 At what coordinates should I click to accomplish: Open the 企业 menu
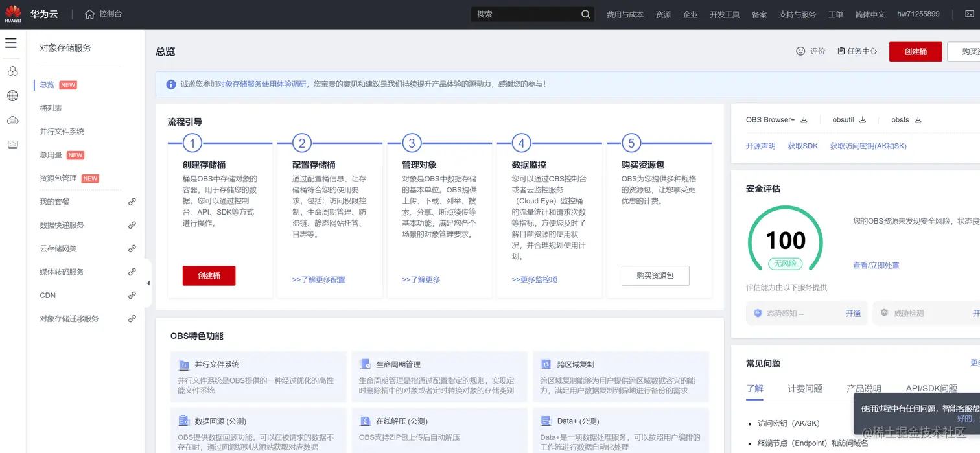[690, 14]
